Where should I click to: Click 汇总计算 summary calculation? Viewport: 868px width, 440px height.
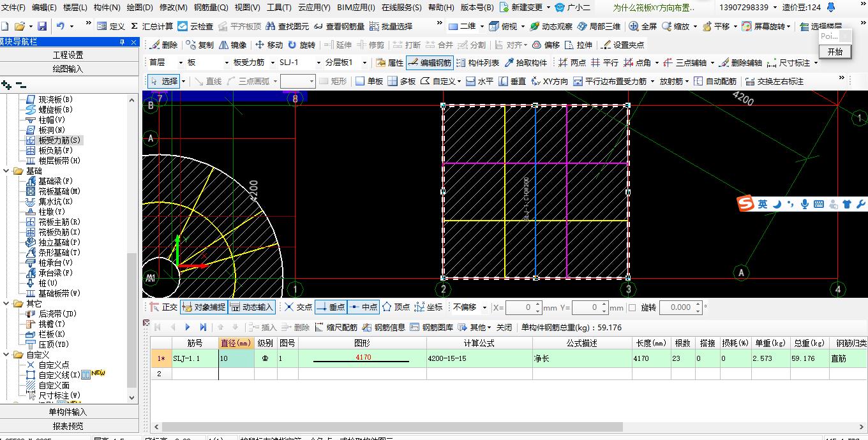152,26
